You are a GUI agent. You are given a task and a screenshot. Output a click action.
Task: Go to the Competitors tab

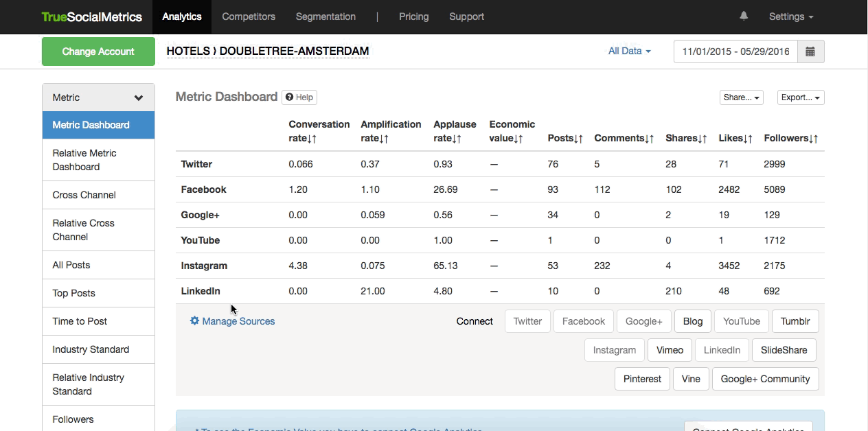click(x=249, y=16)
